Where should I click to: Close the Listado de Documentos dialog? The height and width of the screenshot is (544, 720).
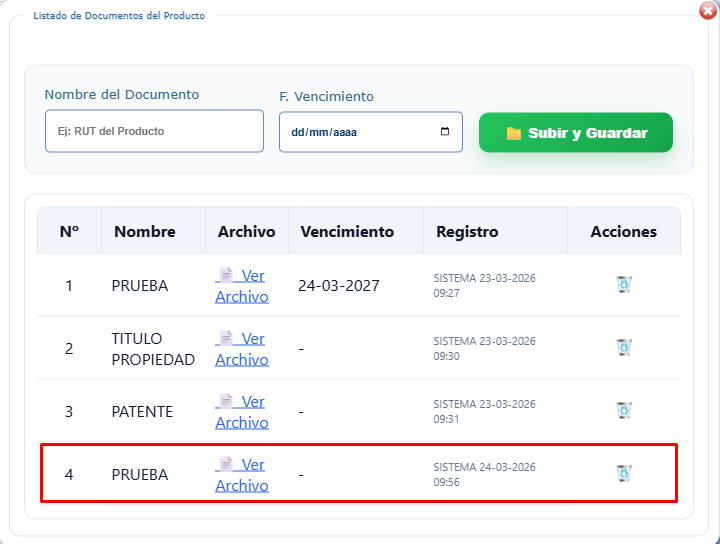[708, 10]
